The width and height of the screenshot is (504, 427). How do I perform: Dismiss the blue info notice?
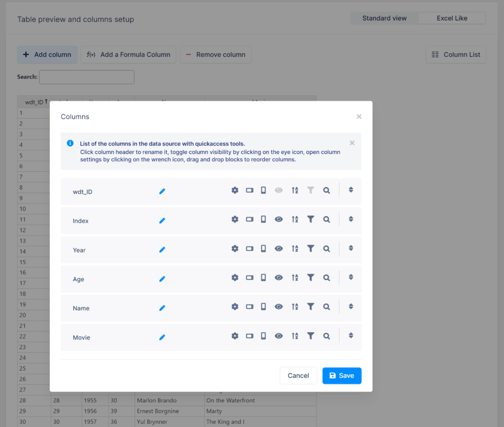click(352, 143)
